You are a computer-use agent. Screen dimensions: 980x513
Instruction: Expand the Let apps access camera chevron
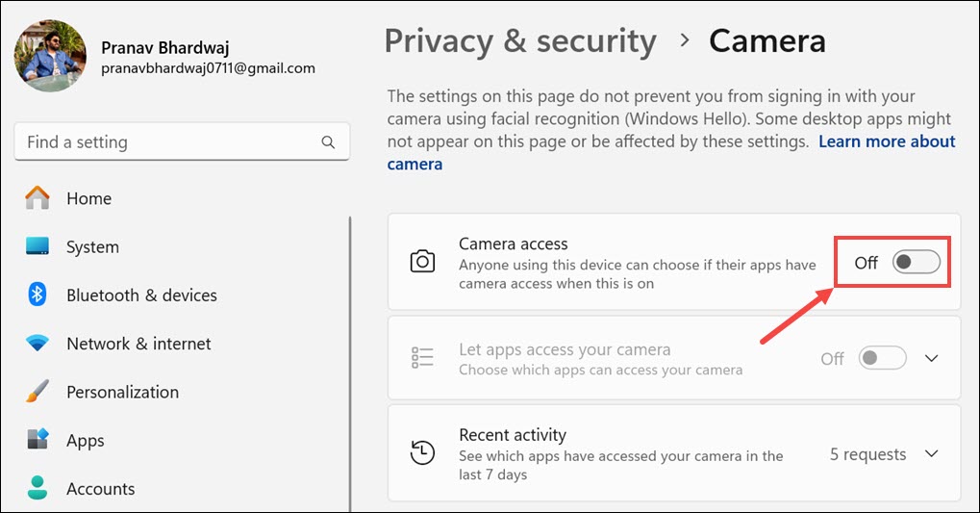[931, 358]
